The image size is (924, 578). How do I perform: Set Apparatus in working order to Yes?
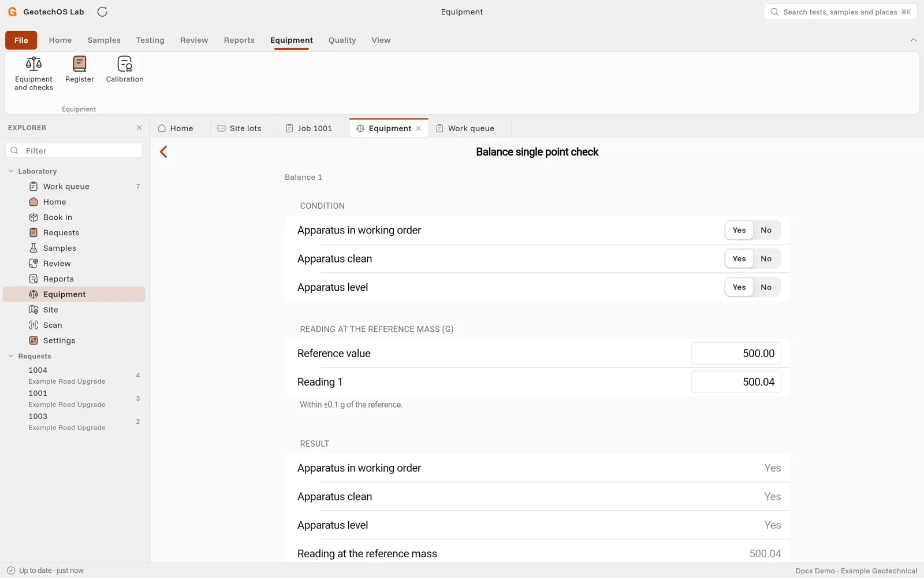(739, 230)
